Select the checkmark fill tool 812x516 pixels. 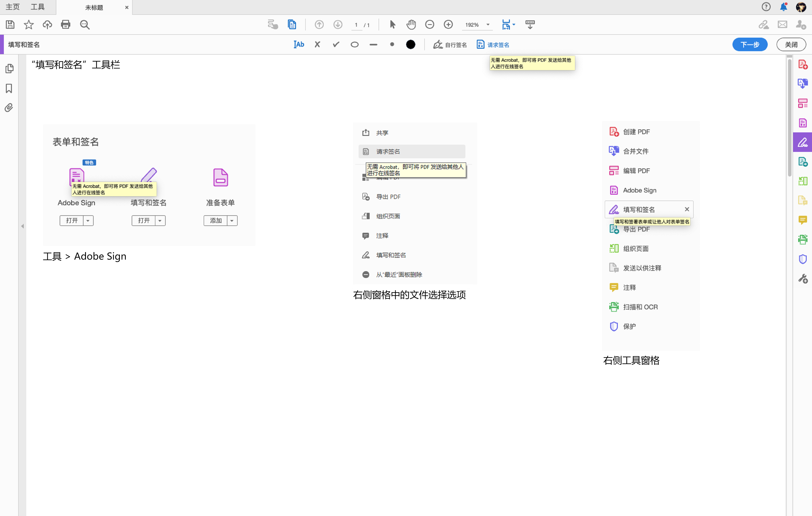[x=336, y=44]
